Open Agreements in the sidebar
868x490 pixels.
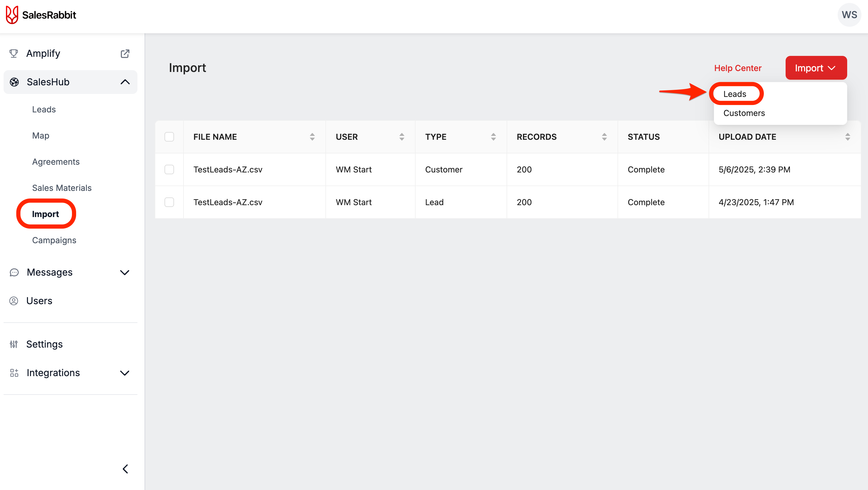pyautogui.click(x=56, y=162)
